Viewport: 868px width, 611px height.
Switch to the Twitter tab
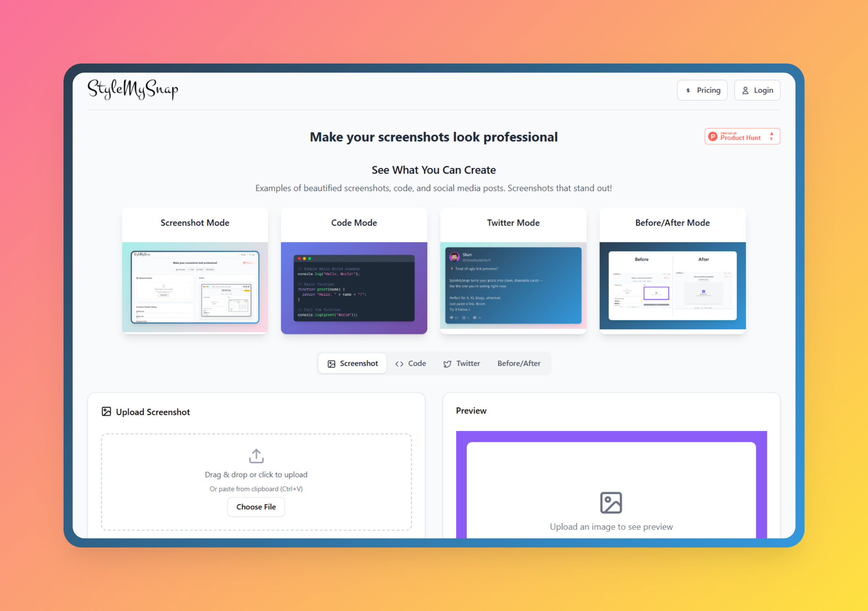click(461, 363)
